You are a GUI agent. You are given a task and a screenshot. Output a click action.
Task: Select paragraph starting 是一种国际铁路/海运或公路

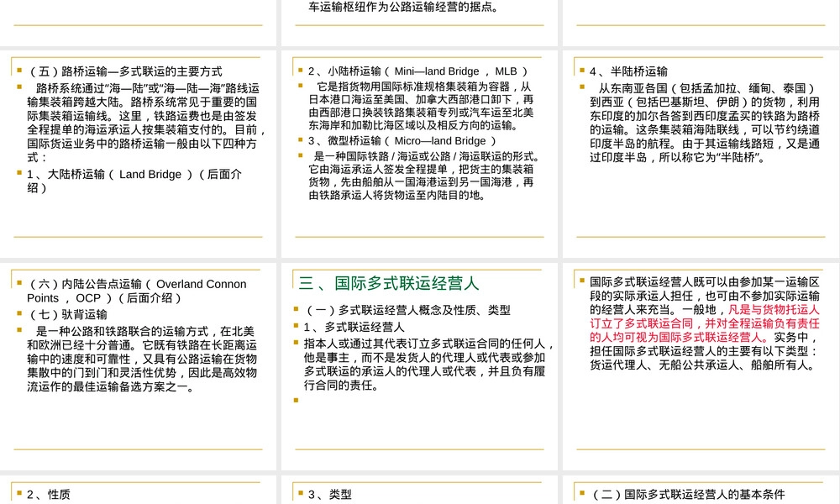423,176
